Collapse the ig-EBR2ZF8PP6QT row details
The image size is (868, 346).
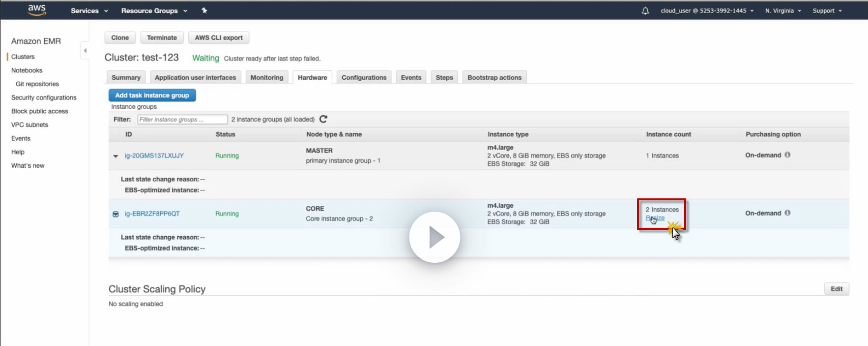coord(116,214)
